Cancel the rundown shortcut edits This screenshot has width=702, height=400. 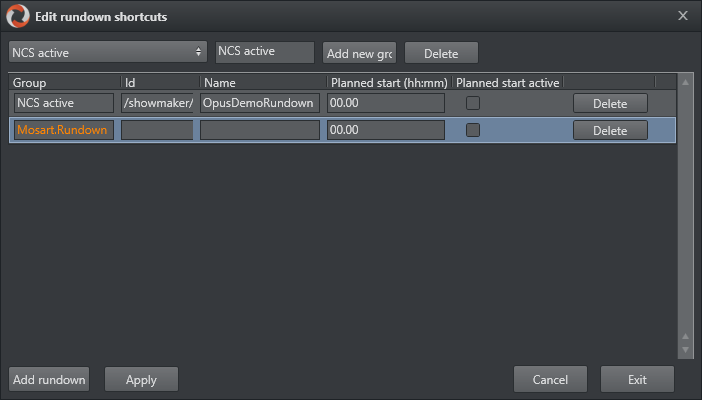point(550,380)
